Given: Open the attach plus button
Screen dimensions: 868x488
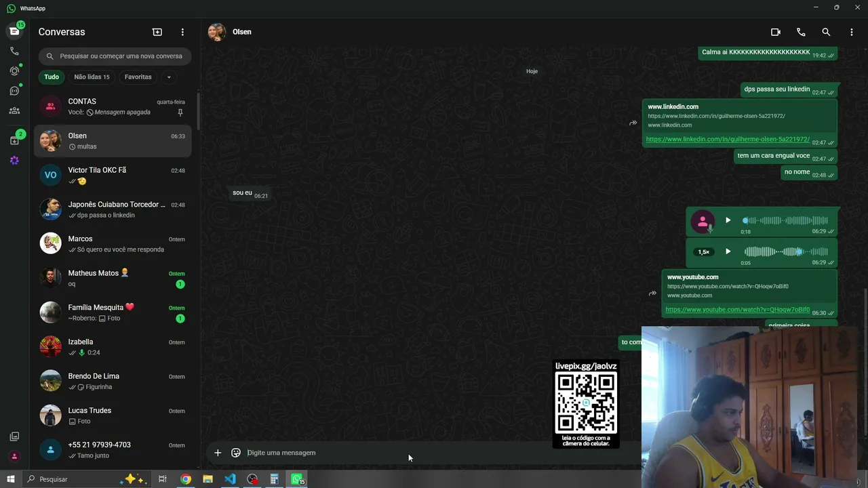Looking at the screenshot, I should pos(218,453).
